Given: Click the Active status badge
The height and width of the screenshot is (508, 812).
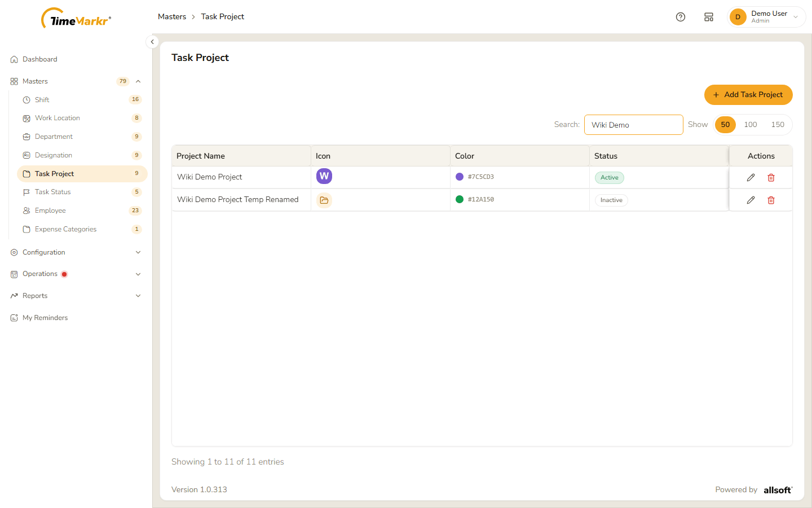Looking at the screenshot, I should tap(610, 177).
